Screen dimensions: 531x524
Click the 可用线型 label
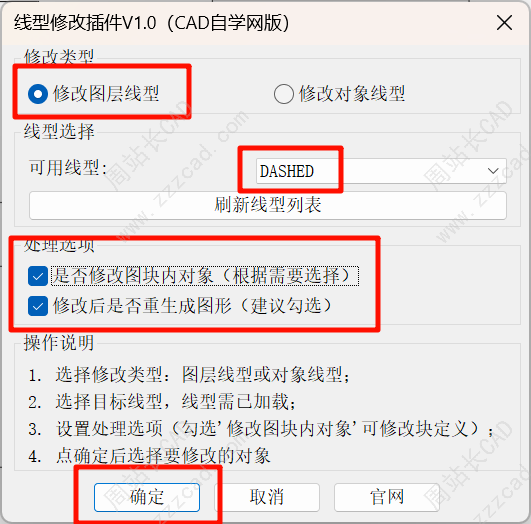(x=68, y=168)
